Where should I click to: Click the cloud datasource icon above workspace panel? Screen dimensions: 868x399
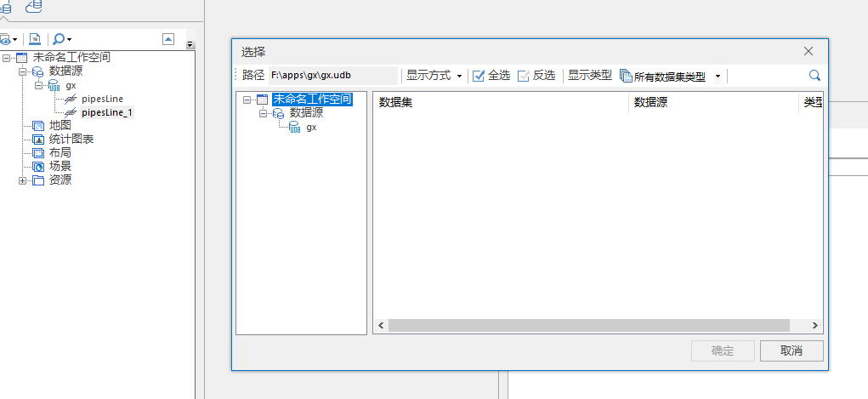click(x=34, y=6)
